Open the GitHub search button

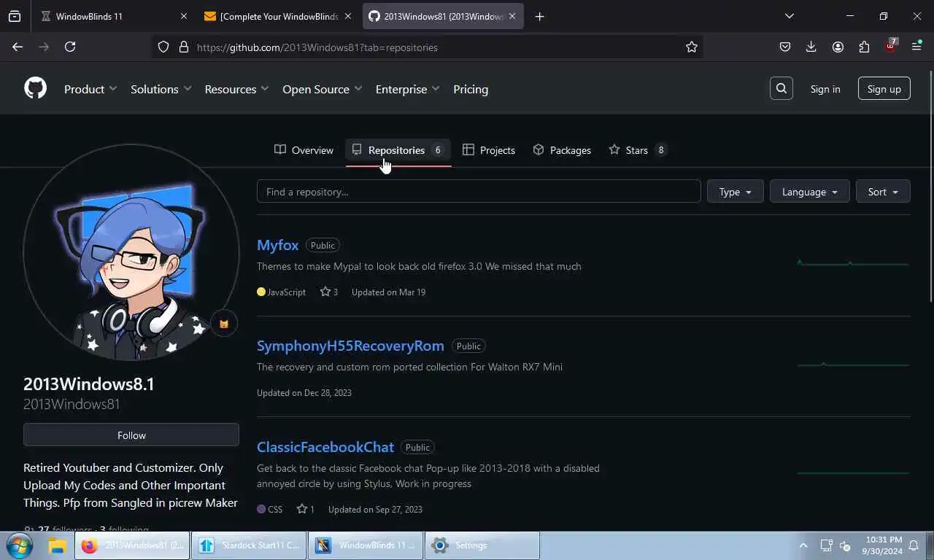(x=781, y=89)
